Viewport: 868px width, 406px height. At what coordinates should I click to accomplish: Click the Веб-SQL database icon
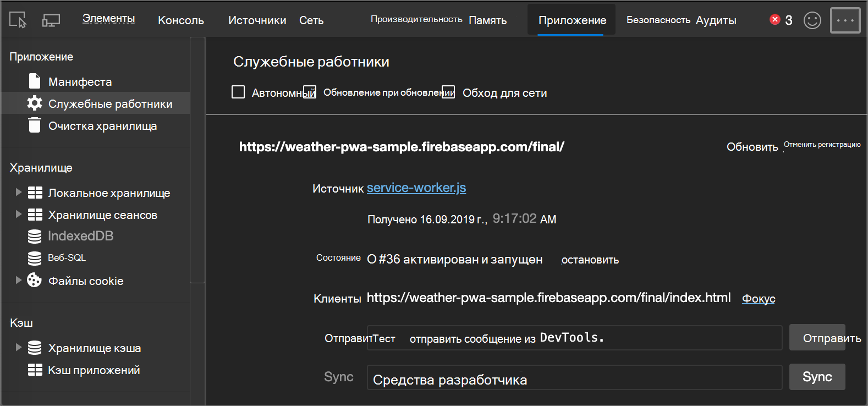(x=35, y=258)
